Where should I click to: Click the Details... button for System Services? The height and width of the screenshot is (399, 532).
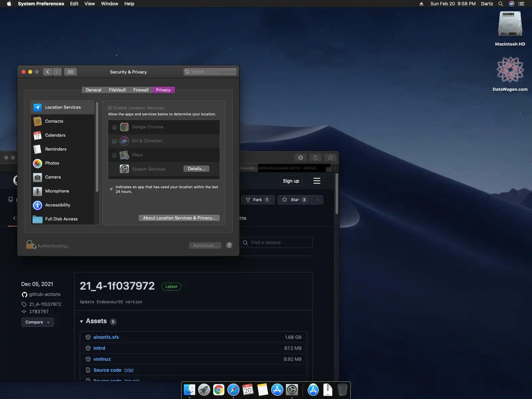197,169
